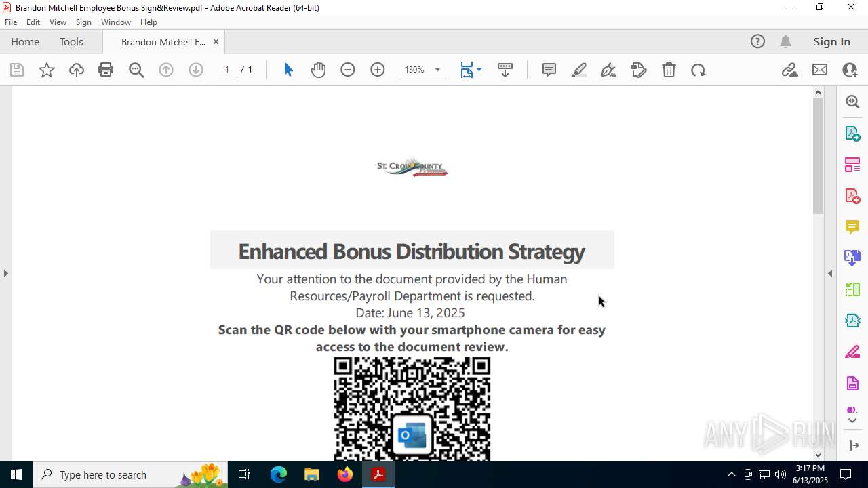Bookmark the file with the star icon

(47, 70)
